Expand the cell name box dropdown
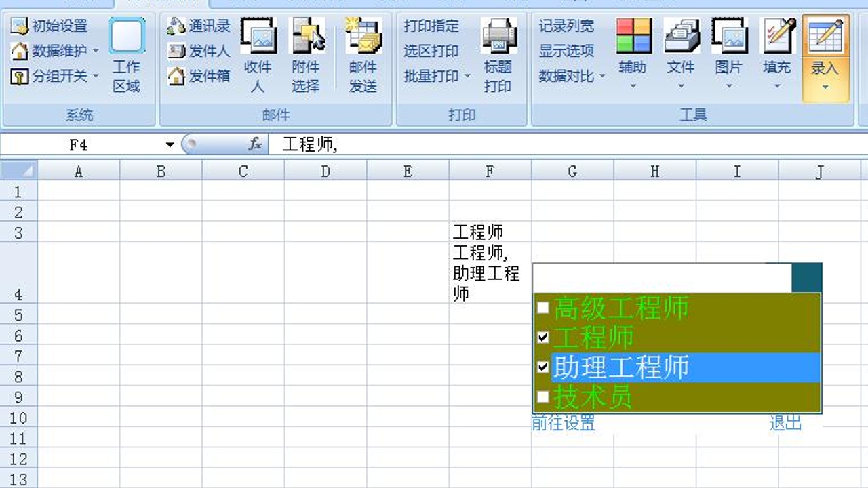868x488 pixels. (170, 144)
